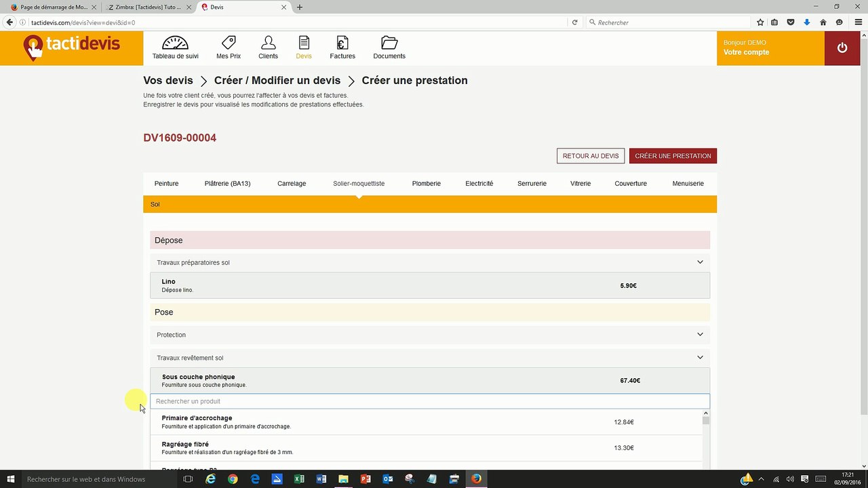Image resolution: width=868 pixels, height=488 pixels.
Task: Click the smiley chat icon in toolbar
Action: (840, 22)
